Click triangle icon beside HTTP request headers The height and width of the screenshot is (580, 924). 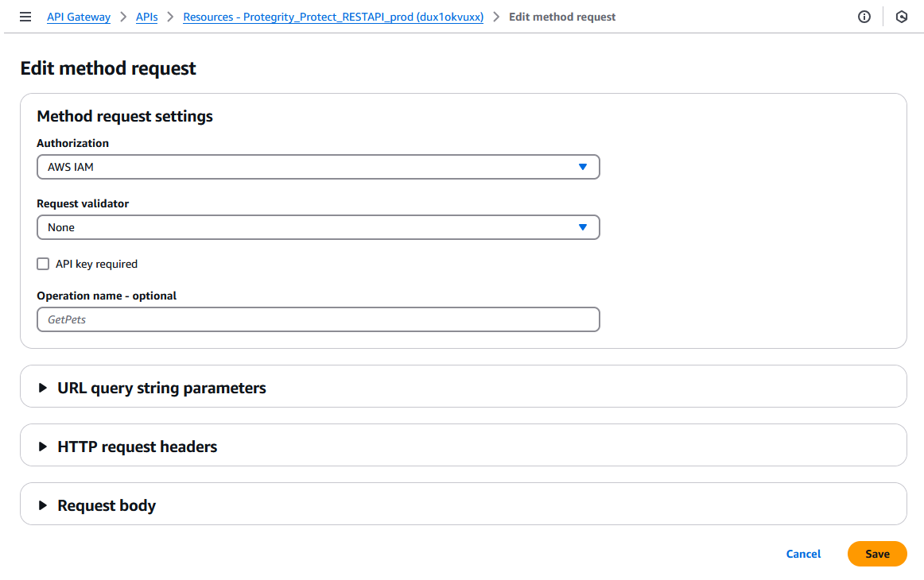tap(43, 447)
